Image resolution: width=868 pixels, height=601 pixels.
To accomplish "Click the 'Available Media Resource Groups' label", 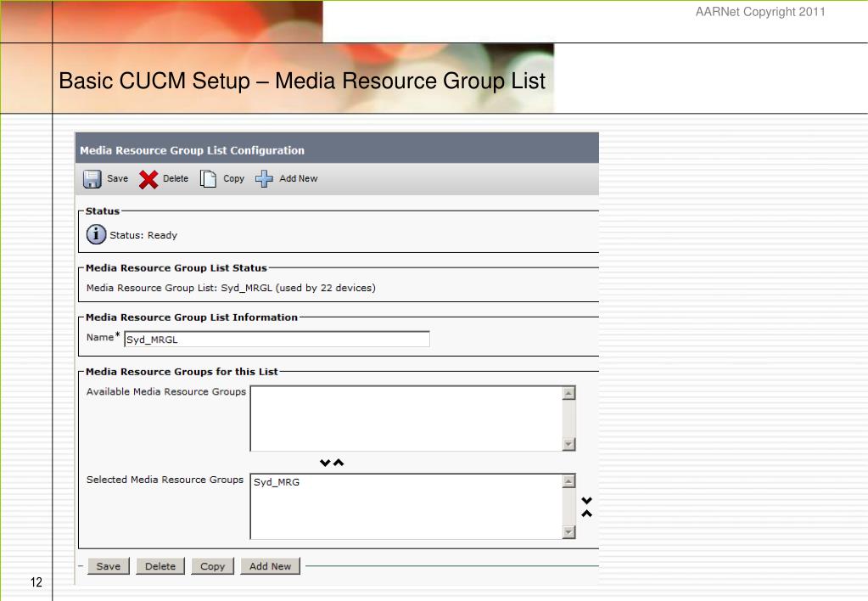I will click(x=166, y=391).
